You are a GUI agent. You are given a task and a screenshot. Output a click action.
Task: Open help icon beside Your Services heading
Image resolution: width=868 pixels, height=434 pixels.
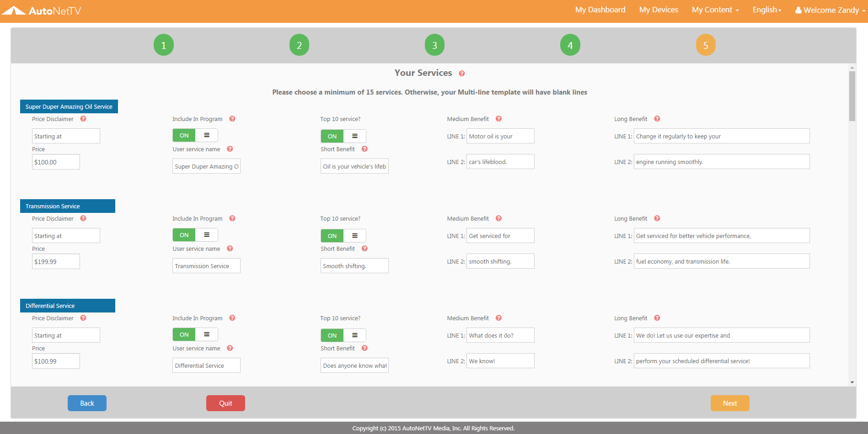click(462, 74)
